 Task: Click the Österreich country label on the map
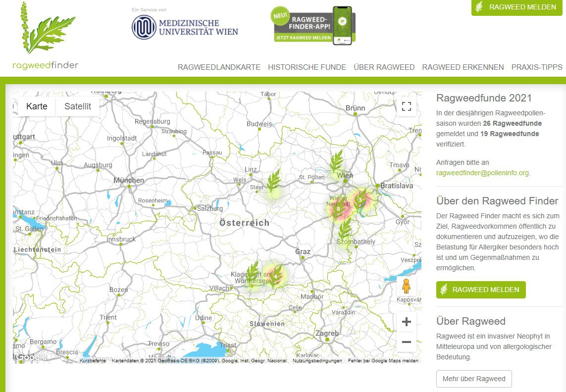point(245,223)
